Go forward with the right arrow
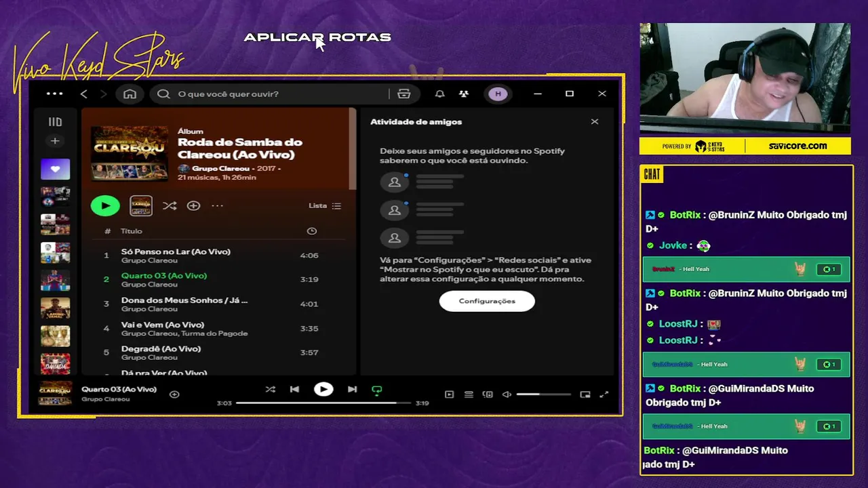The height and width of the screenshot is (488, 868). click(x=103, y=94)
